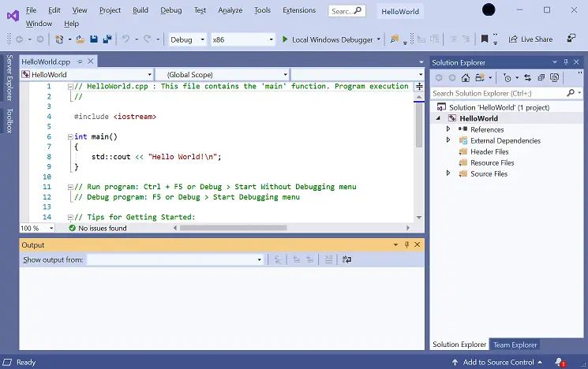Expand the References node
Image resolution: width=588 pixels, height=369 pixels.
tap(448, 129)
